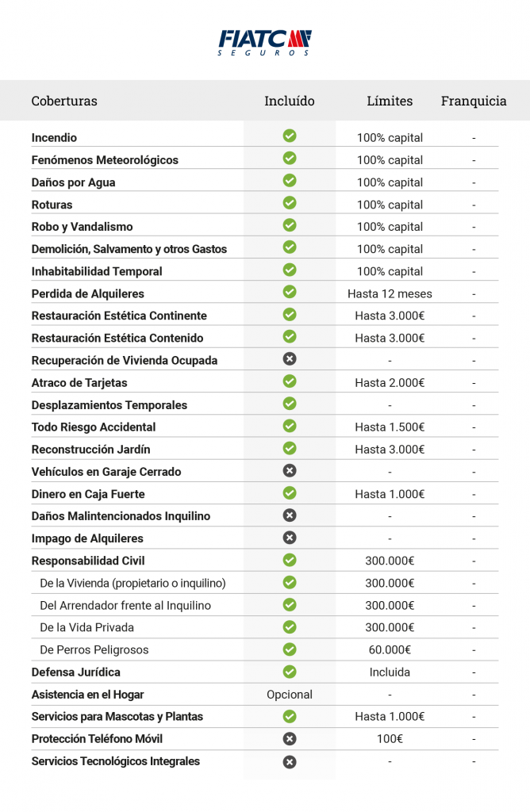The height and width of the screenshot is (812, 530).
Task: Click the X icon beside Vehículos en Garaje Cerrado
Action: click(x=290, y=470)
